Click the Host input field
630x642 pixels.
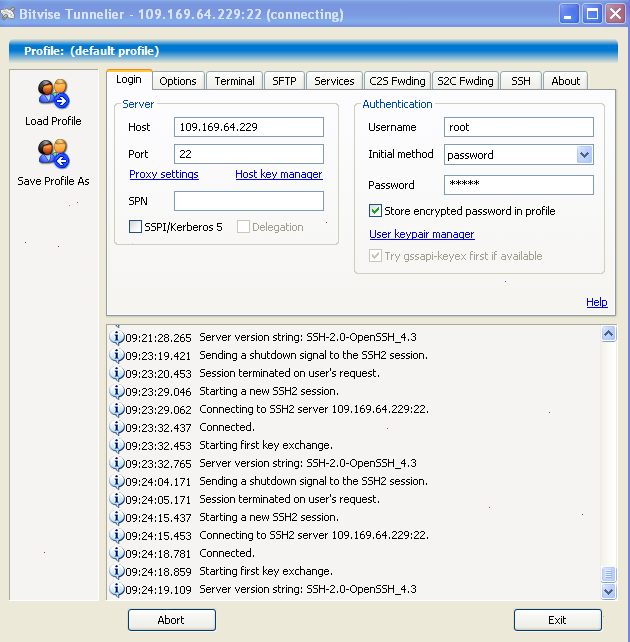pos(249,127)
